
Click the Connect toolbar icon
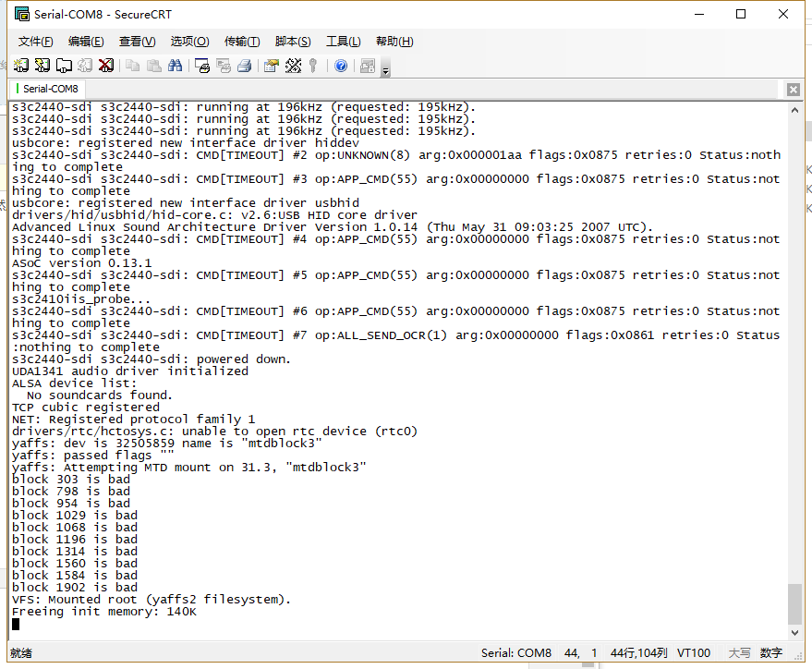tap(20, 66)
